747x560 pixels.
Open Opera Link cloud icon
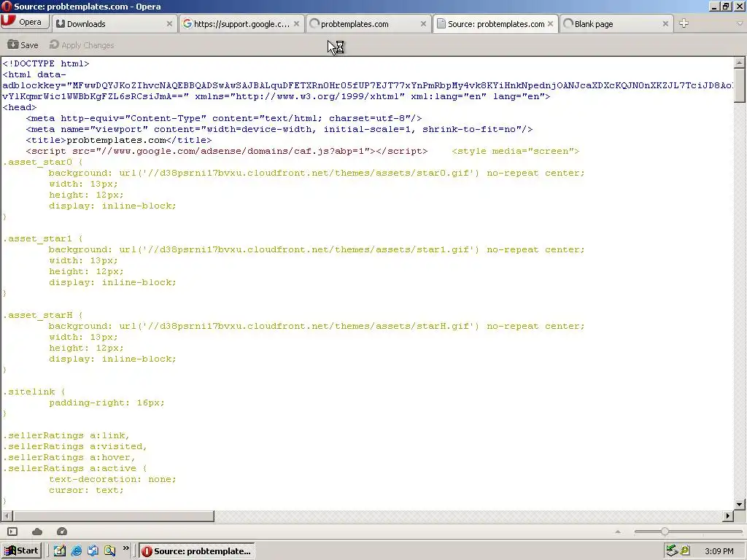pos(37,532)
